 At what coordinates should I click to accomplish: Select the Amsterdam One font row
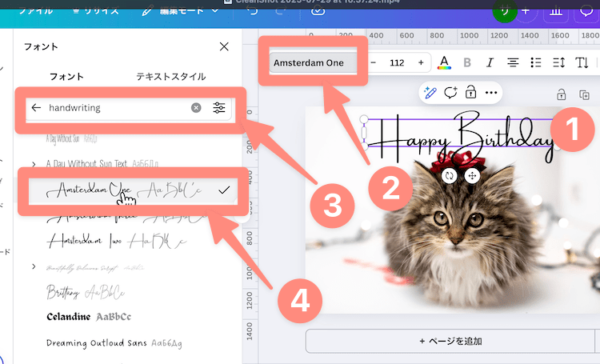click(x=133, y=190)
